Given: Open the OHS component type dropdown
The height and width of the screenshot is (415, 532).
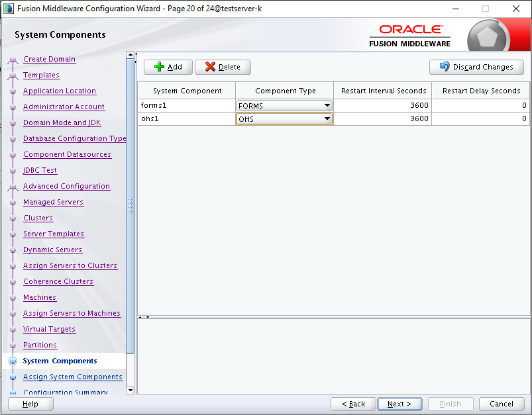Looking at the screenshot, I should click(x=284, y=119).
